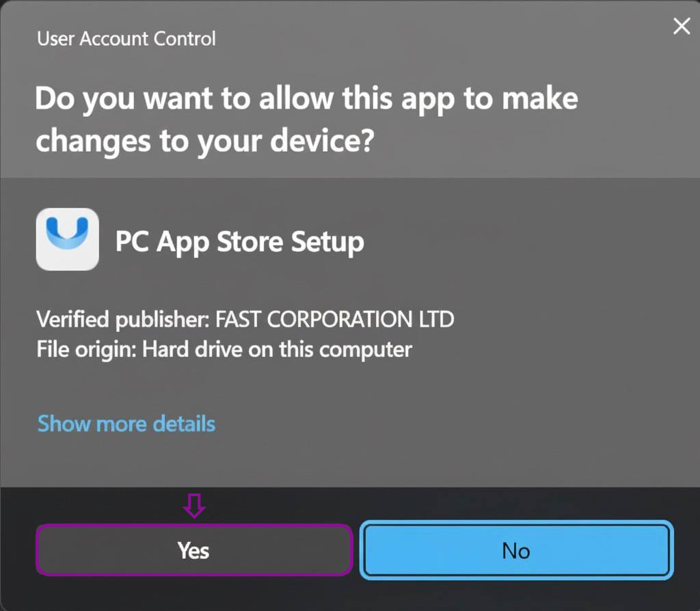Click the word 'LTD' in the publisher line
This screenshot has width=700, height=611.
click(x=436, y=320)
